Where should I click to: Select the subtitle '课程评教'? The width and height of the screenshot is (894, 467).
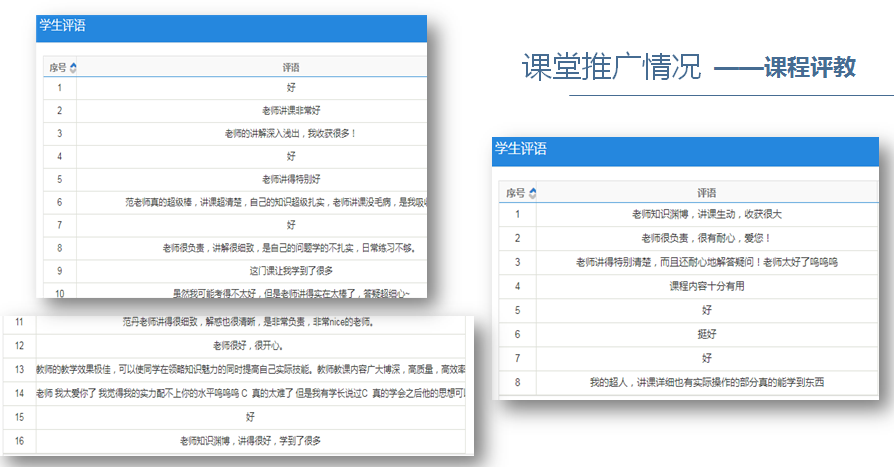[810, 67]
